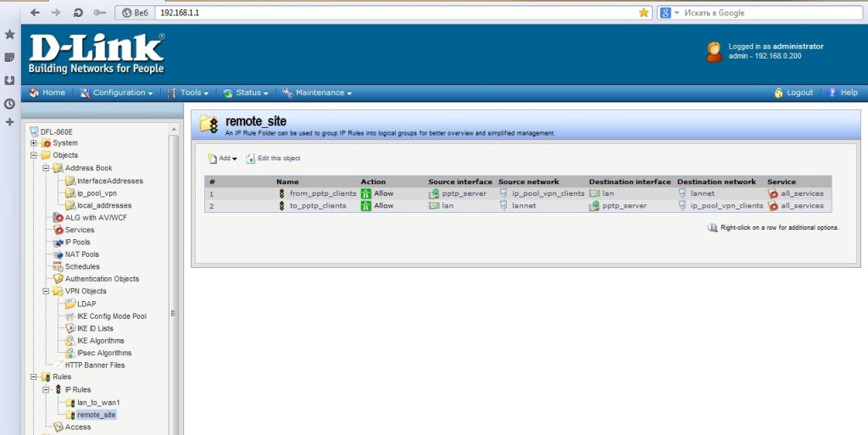Collapse the Rules tree node
868x435 pixels.
pyautogui.click(x=34, y=376)
